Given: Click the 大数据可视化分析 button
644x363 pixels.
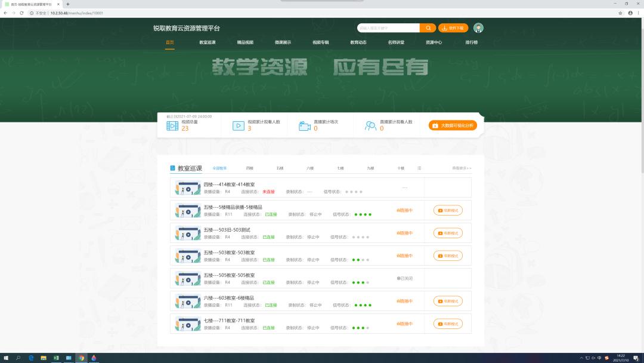Looking at the screenshot, I should point(453,125).
